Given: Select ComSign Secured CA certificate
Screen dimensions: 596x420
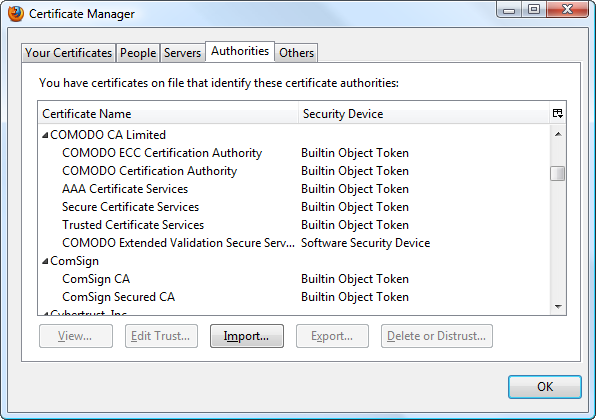Looking at the screenshot, I should (x=293, y=297).
